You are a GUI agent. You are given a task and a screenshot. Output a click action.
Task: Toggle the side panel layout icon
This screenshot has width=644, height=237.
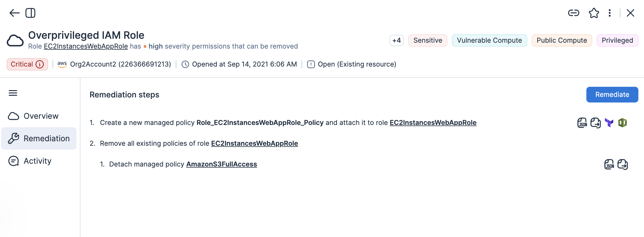click(30, 13)
